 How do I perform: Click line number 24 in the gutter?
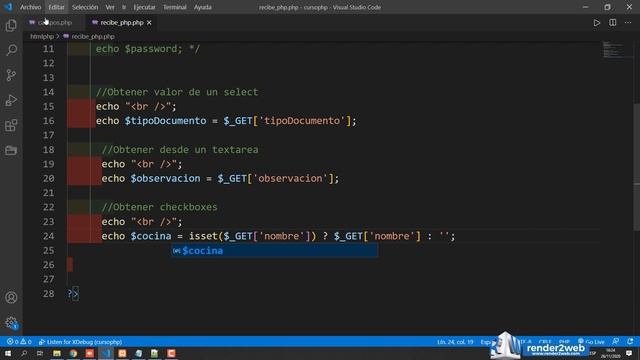48,236
